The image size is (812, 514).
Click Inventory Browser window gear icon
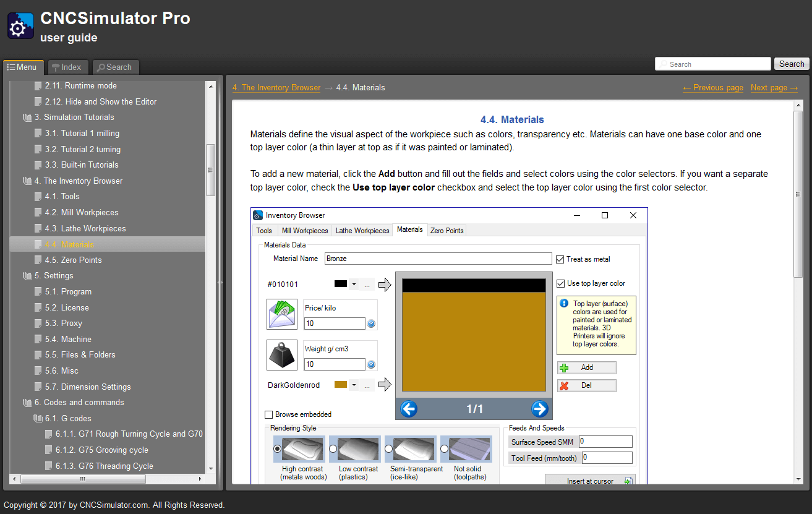(258, 215)
